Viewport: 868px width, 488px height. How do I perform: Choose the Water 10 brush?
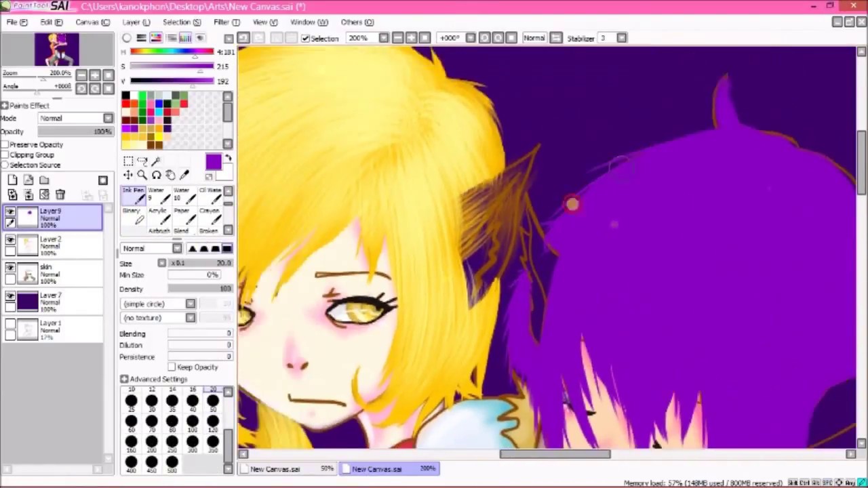(183, 195)
